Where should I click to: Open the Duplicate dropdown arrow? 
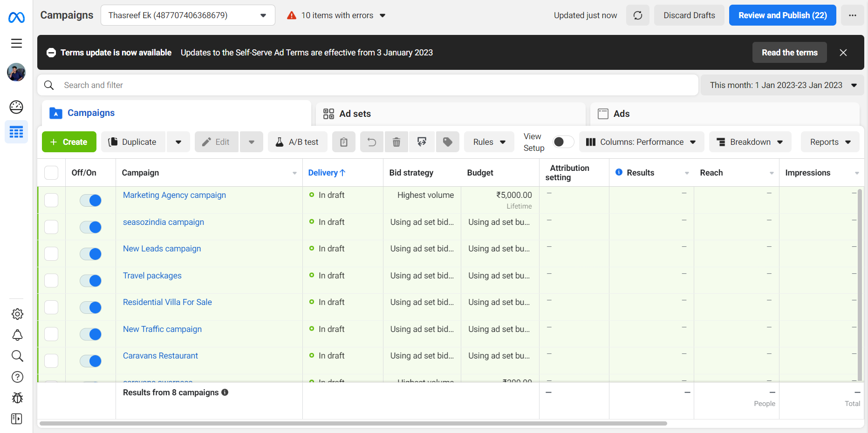tap(178, 142)
